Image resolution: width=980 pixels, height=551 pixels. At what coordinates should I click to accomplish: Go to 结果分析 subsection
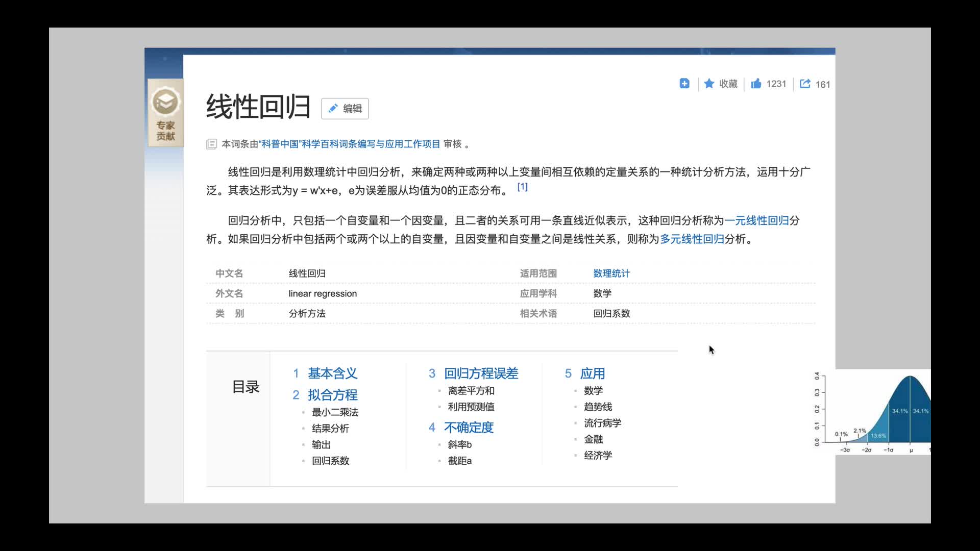[x=331, y=429]
